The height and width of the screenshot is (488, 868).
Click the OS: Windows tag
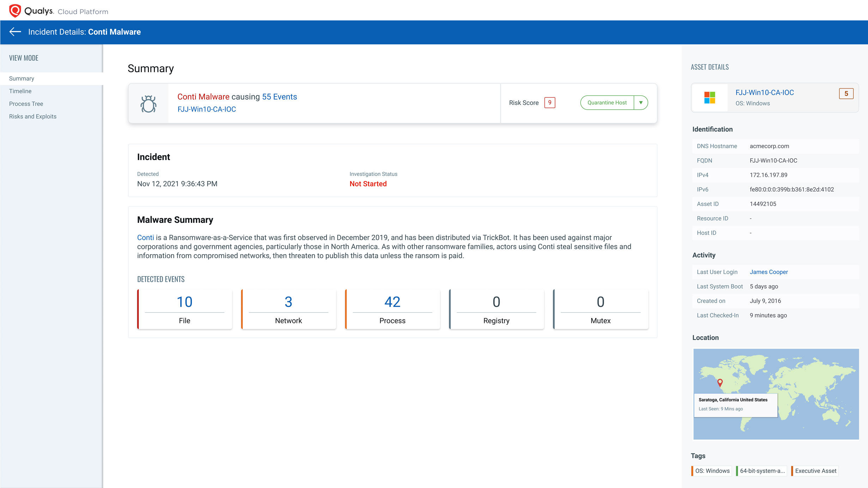[711, 471]
